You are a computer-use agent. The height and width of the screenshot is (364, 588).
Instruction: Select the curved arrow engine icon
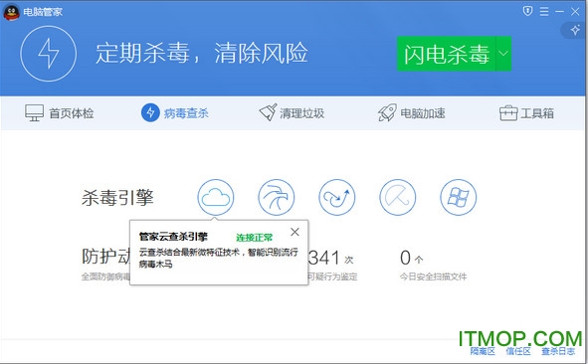coord(336,197)
